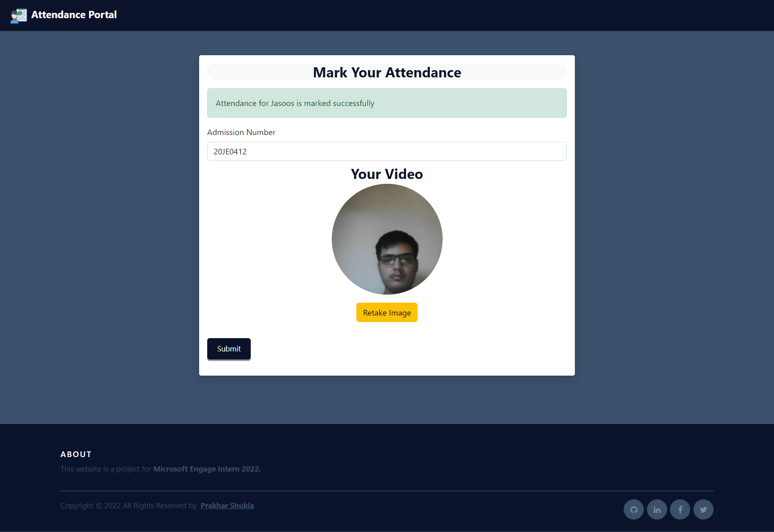Click the ABOUT section heading in footer
The height and width of the screenshot is (532, 774).
tap(76, 454)
